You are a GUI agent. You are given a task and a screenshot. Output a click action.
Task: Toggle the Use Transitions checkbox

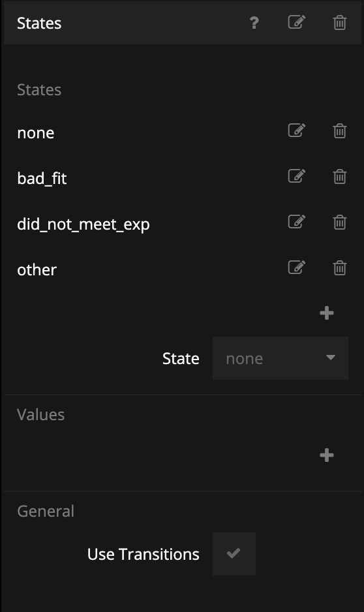234,554
